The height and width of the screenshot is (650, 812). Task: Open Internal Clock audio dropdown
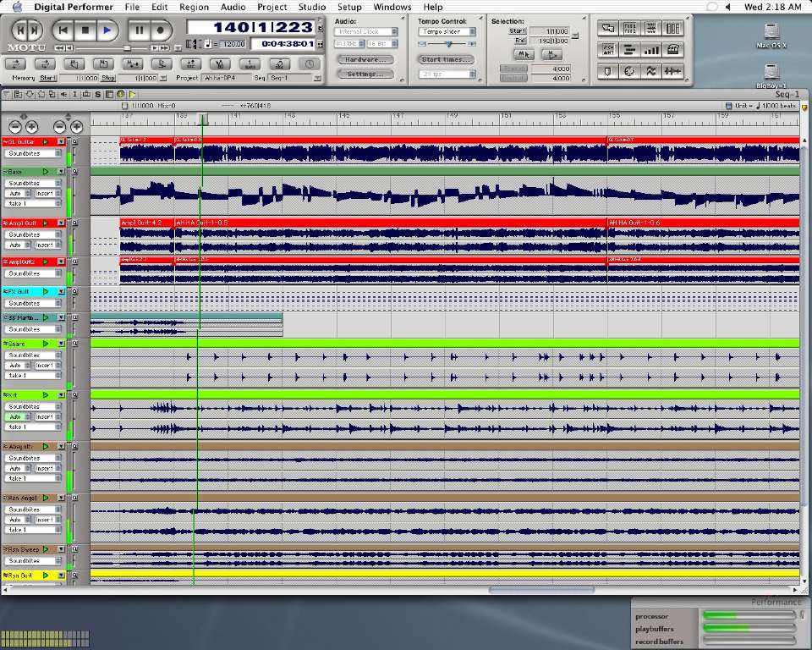pyautogui.click(x=366, y=31)
